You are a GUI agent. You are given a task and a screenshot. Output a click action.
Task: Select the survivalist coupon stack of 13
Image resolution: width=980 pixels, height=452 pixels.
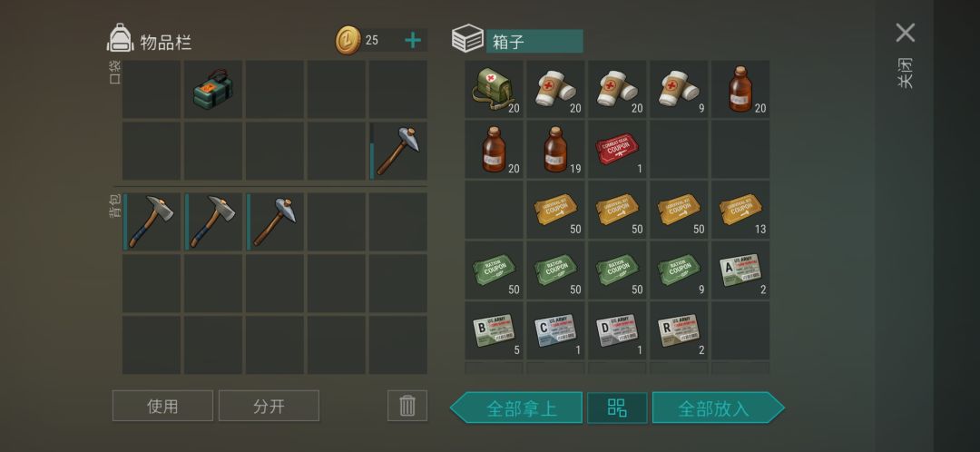(740, 210)
